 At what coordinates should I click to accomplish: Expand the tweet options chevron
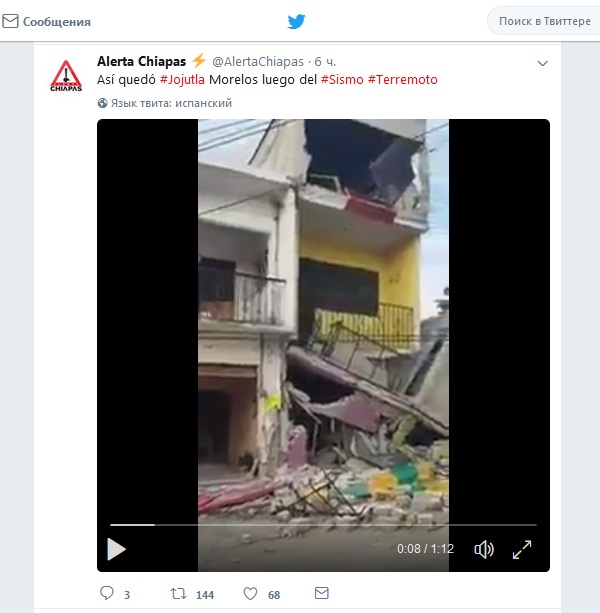click(x=543, y=63)
